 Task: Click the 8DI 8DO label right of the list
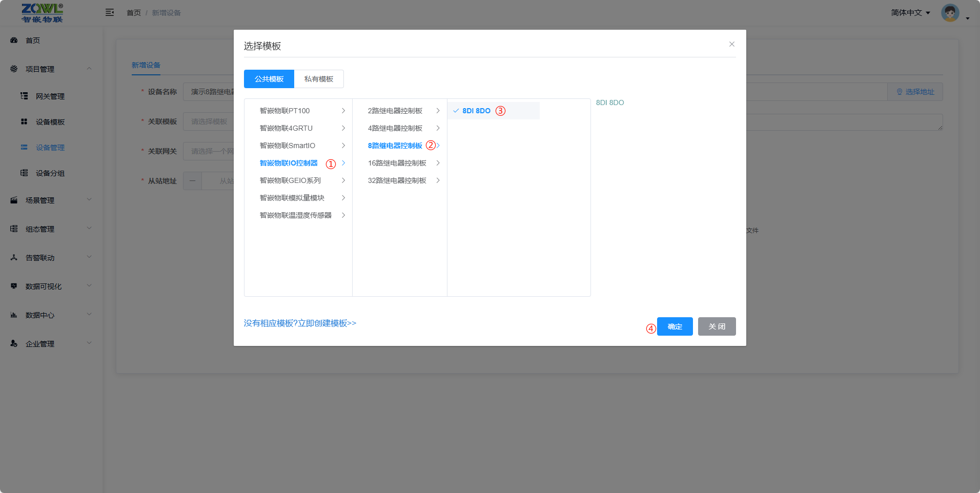pyautogui.click(x=610, y=102)
